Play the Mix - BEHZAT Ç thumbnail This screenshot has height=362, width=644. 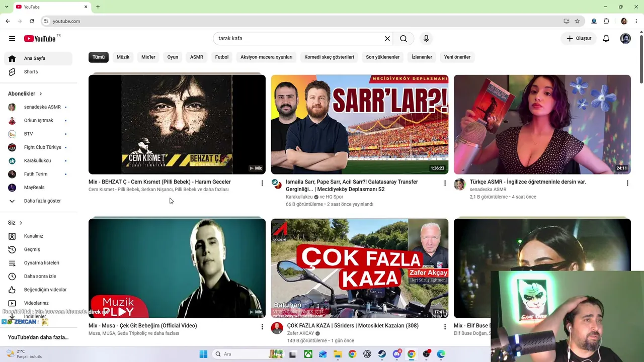pyautogui.click(x=177, y=125)
